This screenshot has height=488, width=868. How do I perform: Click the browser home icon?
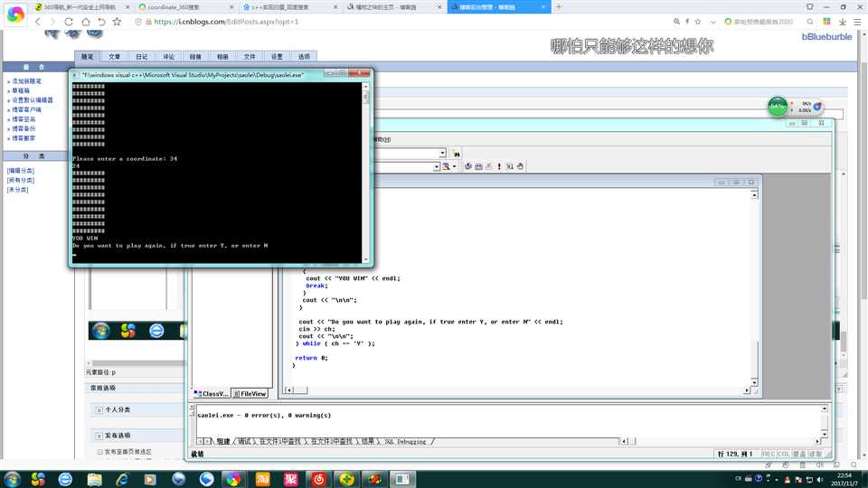(x=85, y=22)
